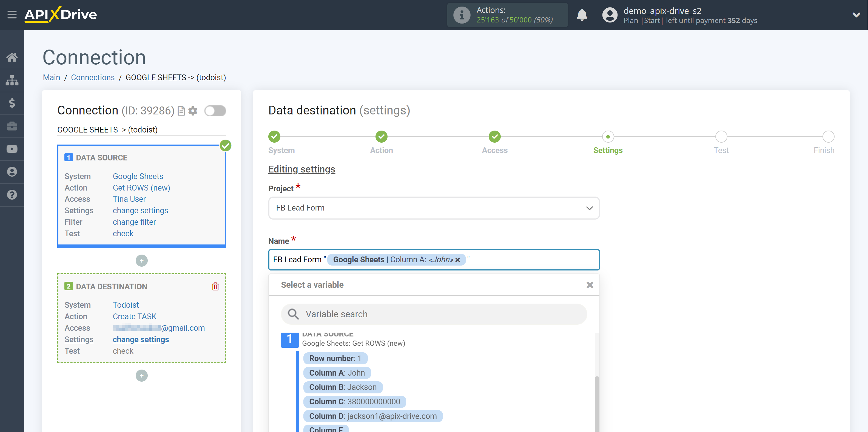Open the connection settings gear icon
The width and height of the screenshot is (868, 432).
click(193, 111)
